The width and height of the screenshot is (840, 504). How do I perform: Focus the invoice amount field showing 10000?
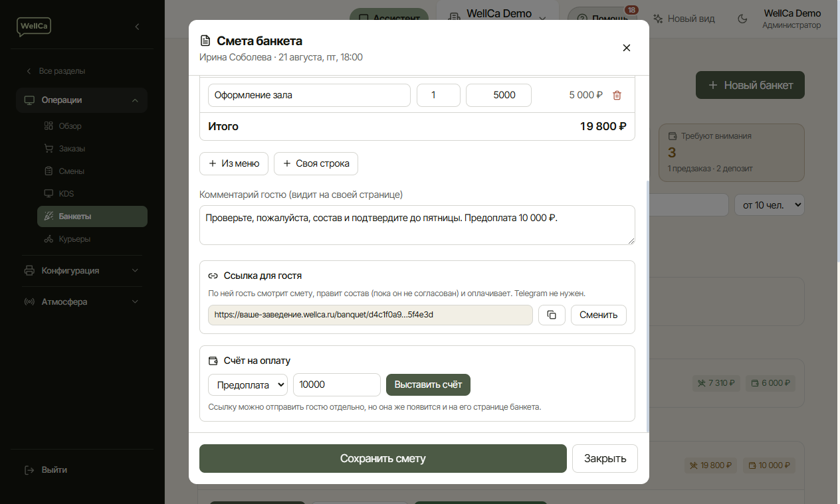(x=337, y=385)
